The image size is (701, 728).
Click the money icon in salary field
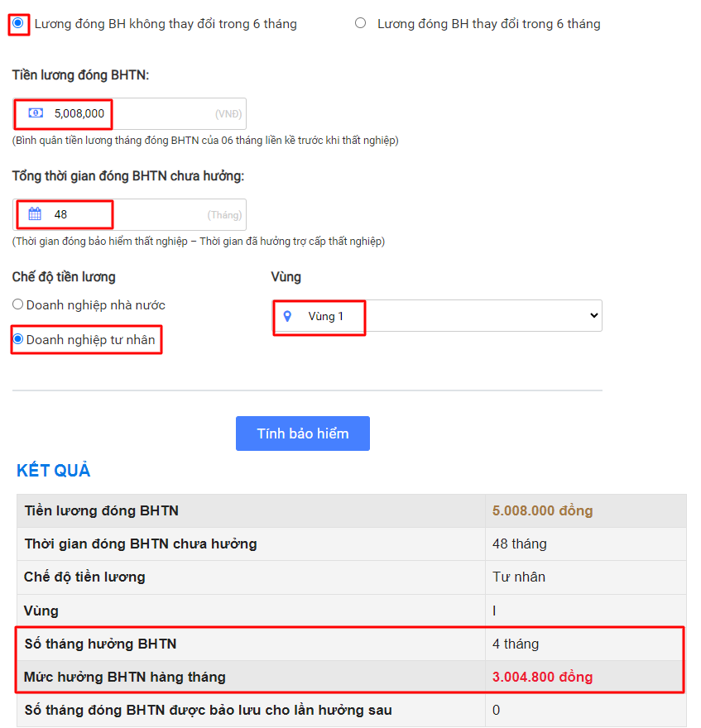36,113
